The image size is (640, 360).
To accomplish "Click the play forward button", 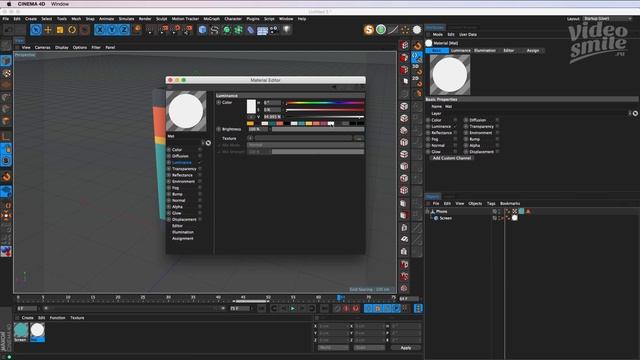I will 293,309.
